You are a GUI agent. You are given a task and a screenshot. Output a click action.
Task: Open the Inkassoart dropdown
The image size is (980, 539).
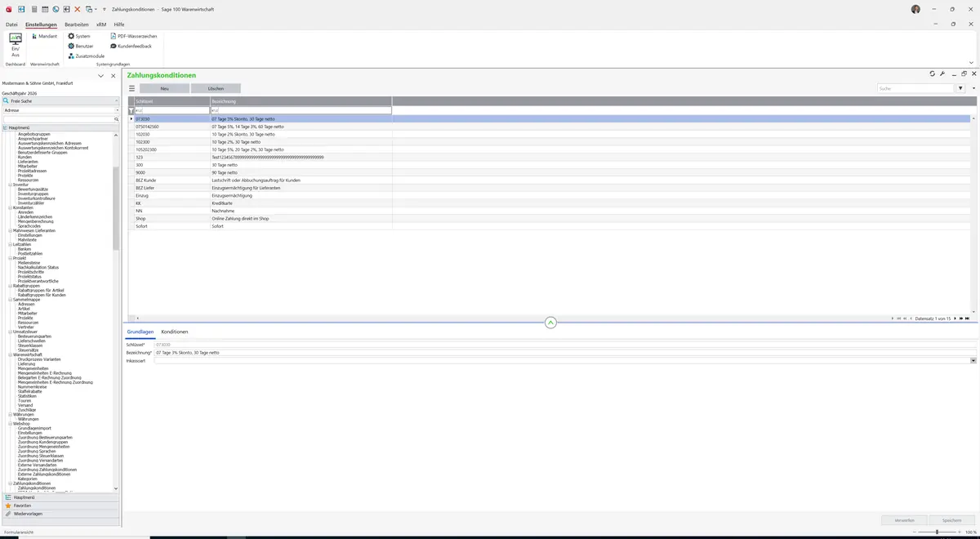pyautogui.click(x=973, y=360)
